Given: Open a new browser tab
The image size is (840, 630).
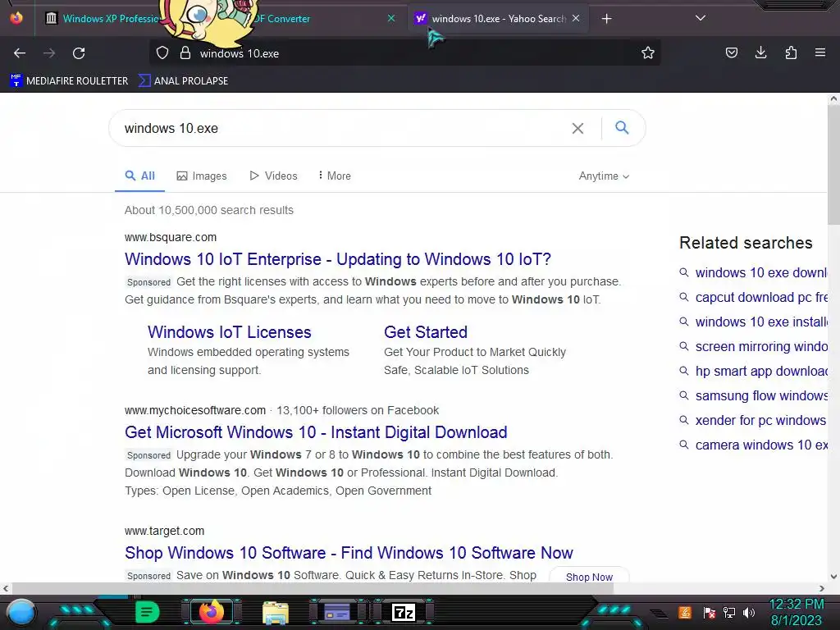Looking at the screenshot, I should coord(606,19).
